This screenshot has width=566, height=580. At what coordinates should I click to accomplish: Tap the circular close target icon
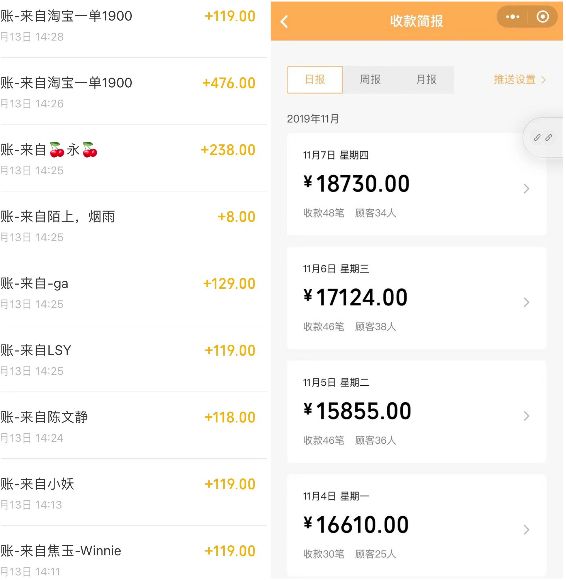543,17
